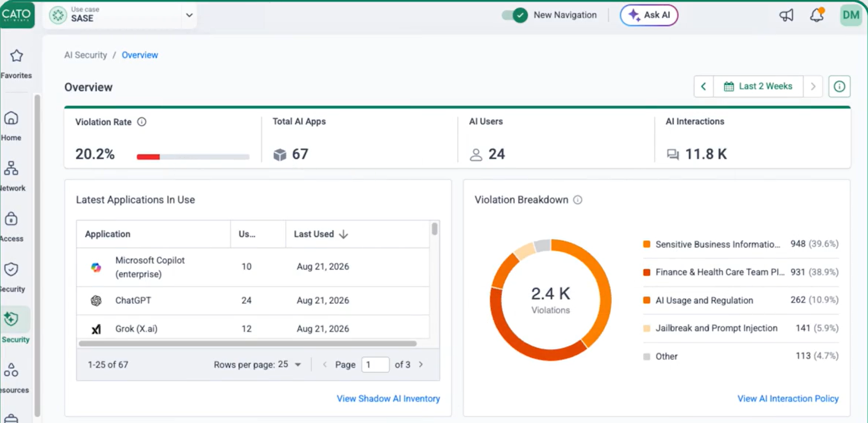Click the Finance & Health Care legend swatch
This screenshot has width=868, height=423.
click(647, 272)
